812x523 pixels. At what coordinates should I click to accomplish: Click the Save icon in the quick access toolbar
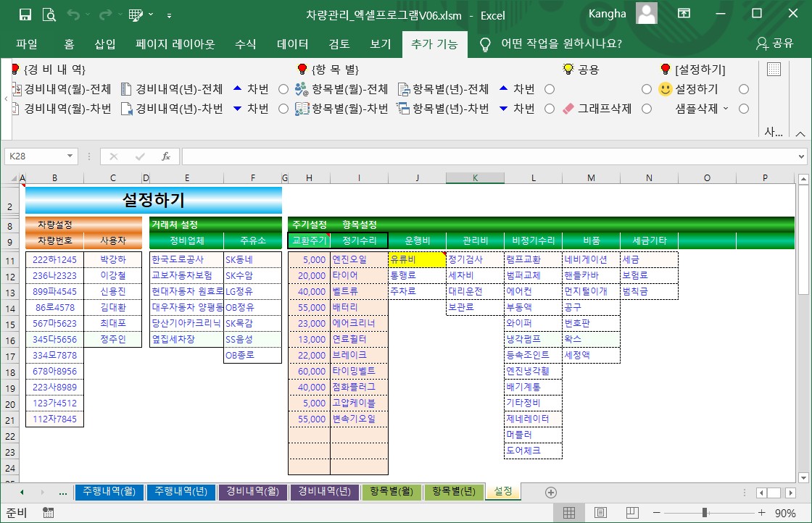pos(25,14)
